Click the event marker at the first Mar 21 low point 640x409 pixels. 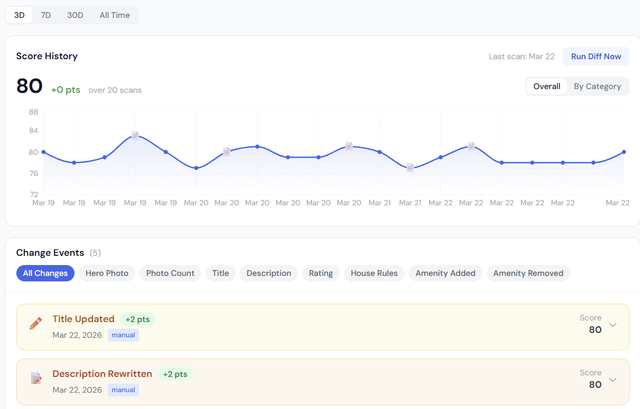pyautogui.click(x=410, y=168)
